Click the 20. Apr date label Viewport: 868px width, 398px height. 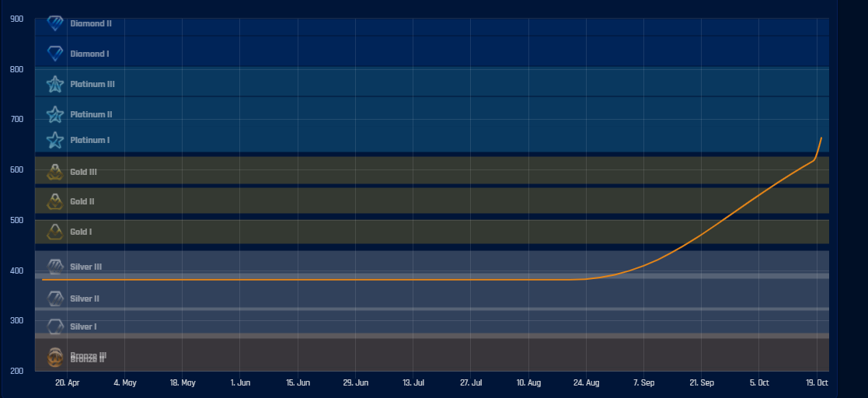[x=68, y=383]
